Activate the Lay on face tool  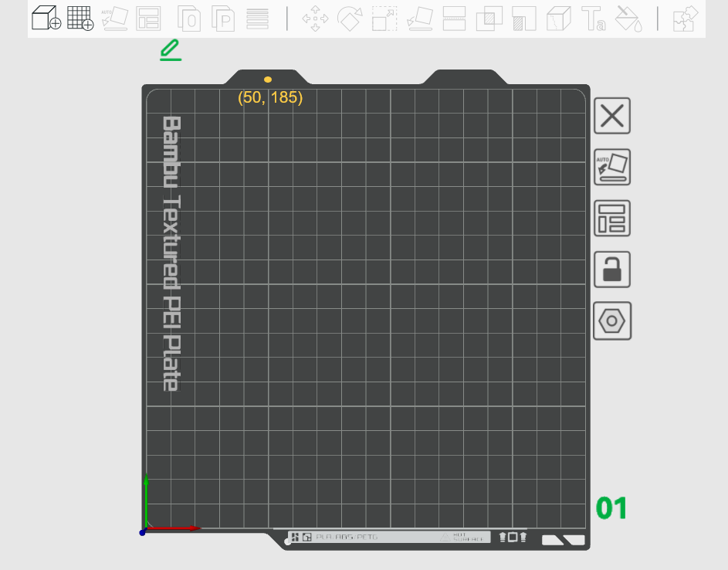(419, 18)
